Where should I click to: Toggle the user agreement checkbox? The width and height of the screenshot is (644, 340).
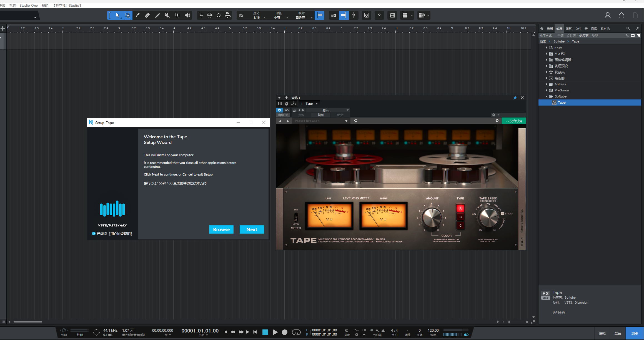[x=94, y=234]
